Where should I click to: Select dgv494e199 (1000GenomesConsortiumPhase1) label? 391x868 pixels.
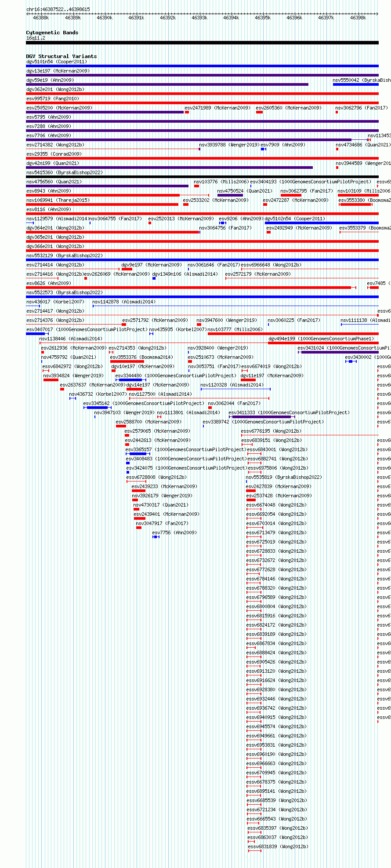(x=321, y=339)
